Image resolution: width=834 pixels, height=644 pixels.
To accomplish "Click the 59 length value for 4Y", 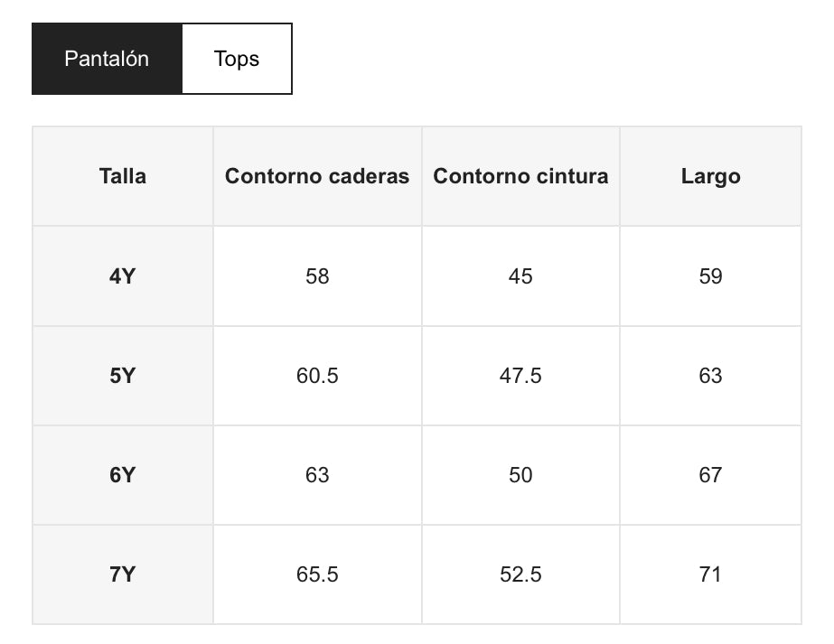I will coord(710,276).
